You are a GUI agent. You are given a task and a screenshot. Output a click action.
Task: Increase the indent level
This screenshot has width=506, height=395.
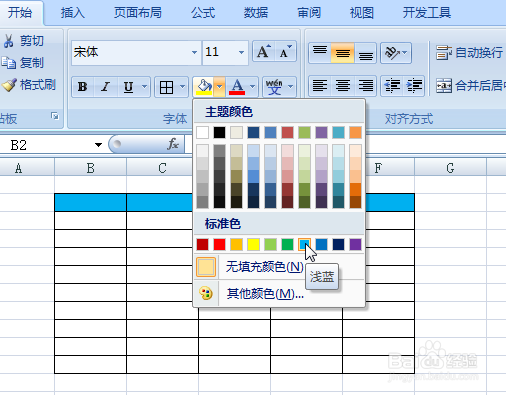pos(414,86)
